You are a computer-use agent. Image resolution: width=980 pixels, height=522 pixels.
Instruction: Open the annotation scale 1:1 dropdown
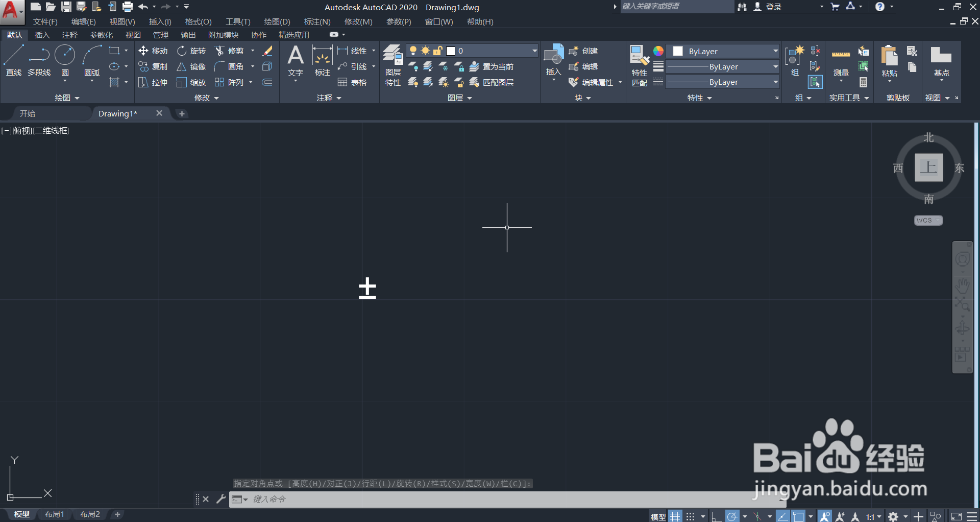(873, 516)
